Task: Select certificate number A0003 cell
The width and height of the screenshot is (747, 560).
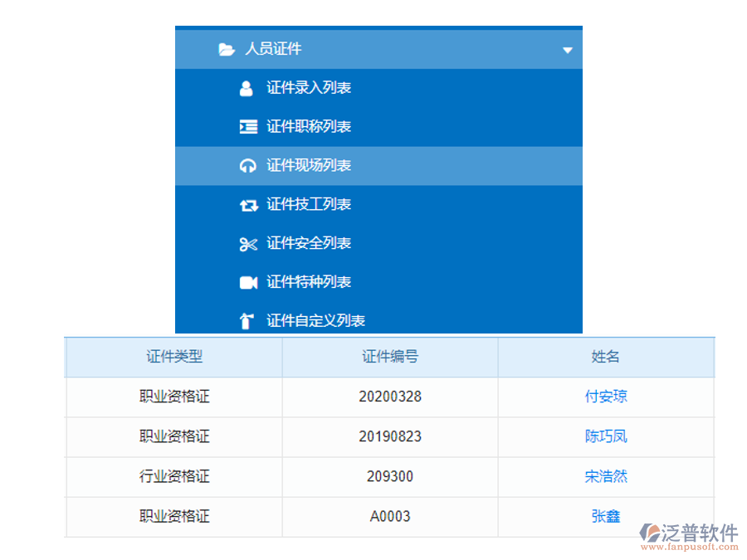Action: coord(390,517)
